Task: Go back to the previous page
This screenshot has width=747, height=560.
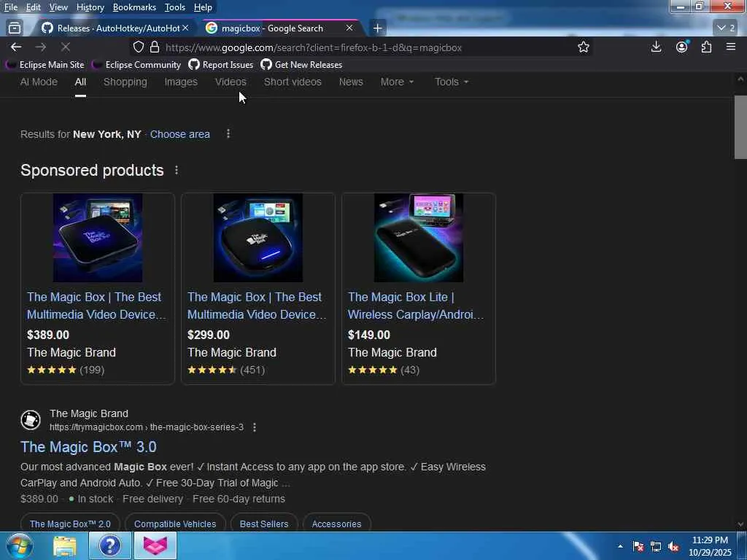Action: pos(16,47)
